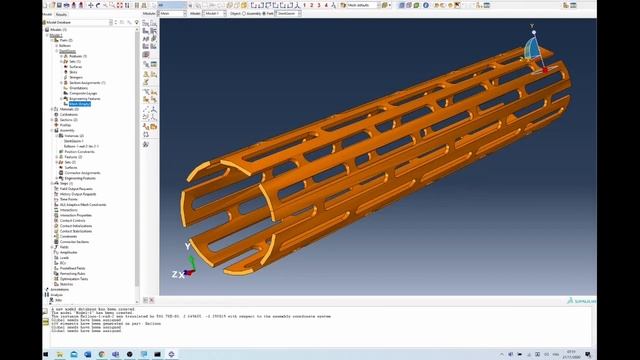Switch to the Results tab

pyautogui.click(x=61, y=14)
